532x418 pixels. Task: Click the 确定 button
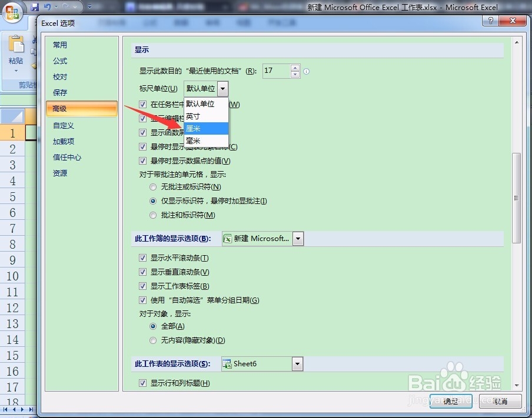pos(451,402)
